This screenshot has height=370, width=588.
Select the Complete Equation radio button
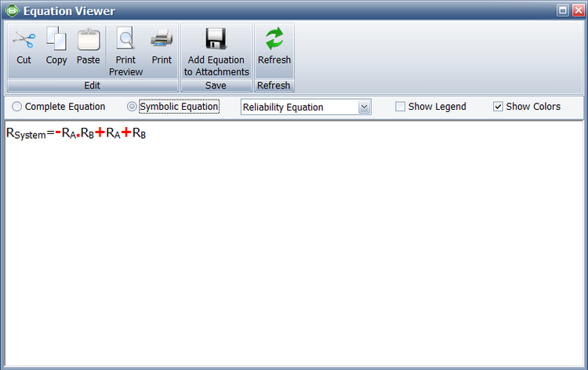[x=17, y=107]
